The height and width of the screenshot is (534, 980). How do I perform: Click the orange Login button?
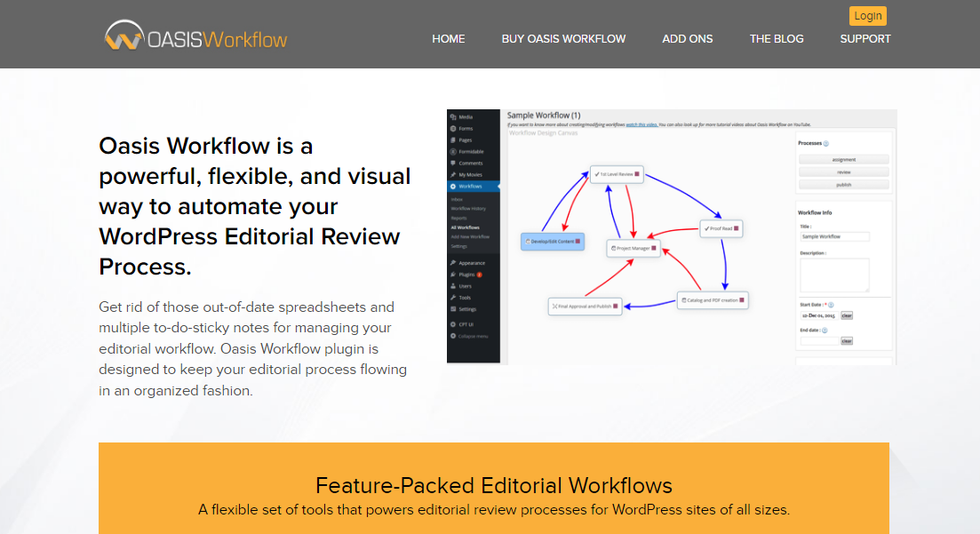[x=867, y=16]
